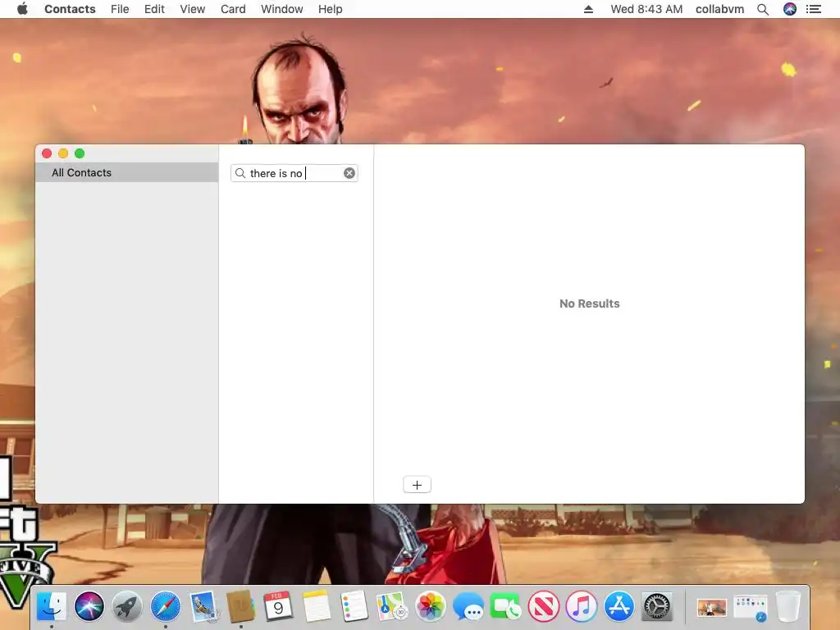The width and height of the screenshot is (840, 630).
Task: Open Calendar showing Feb 9 in Dock
Action: click(278, 606)
